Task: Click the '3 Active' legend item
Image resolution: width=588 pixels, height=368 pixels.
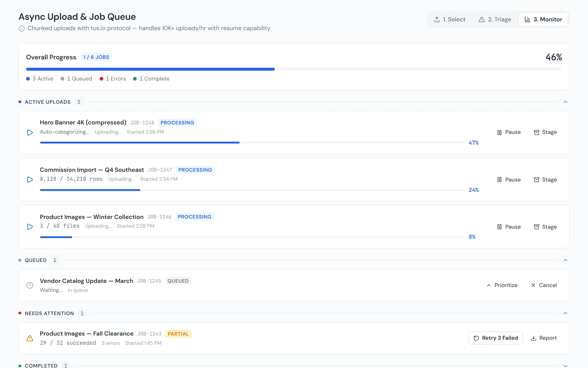Action: click(x=40, y=79)
